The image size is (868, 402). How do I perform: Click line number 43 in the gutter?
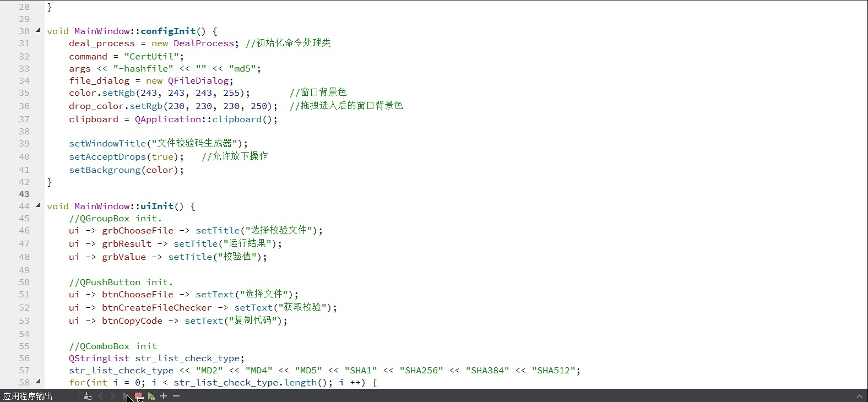(x=24, y=194)
